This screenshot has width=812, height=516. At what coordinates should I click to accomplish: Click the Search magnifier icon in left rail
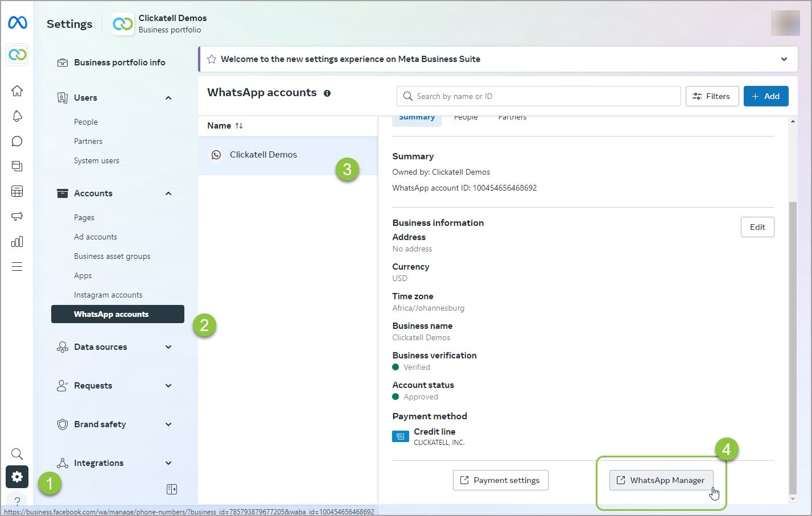tap(17, 453)
